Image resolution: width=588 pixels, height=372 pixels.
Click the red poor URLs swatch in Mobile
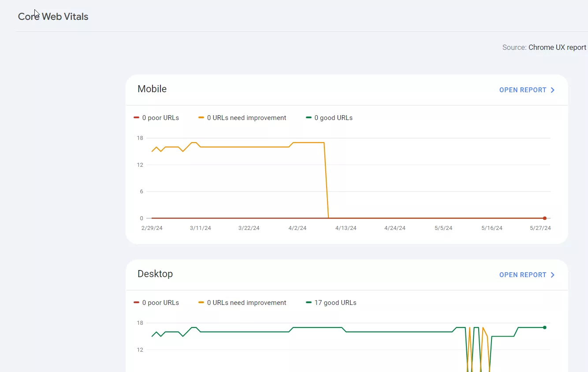(136, 118)
